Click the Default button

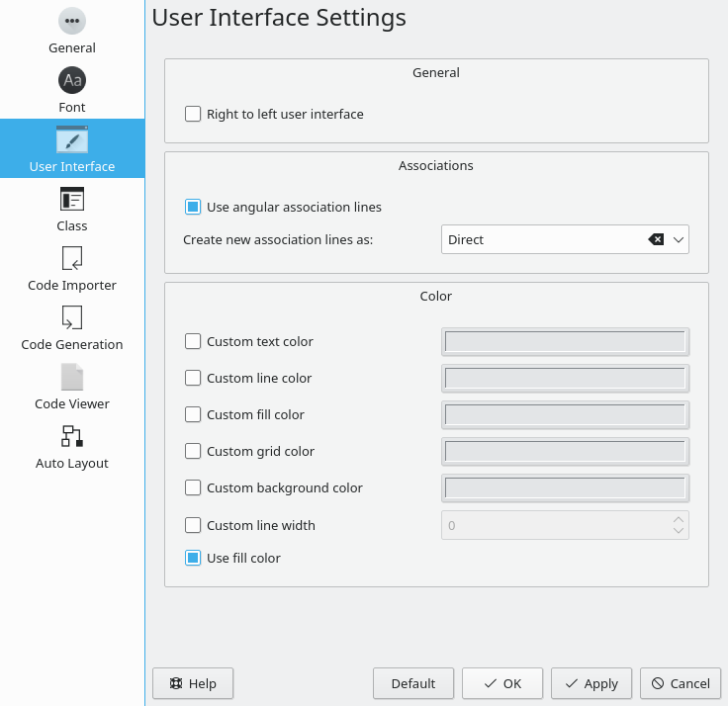tap(413, 683)
